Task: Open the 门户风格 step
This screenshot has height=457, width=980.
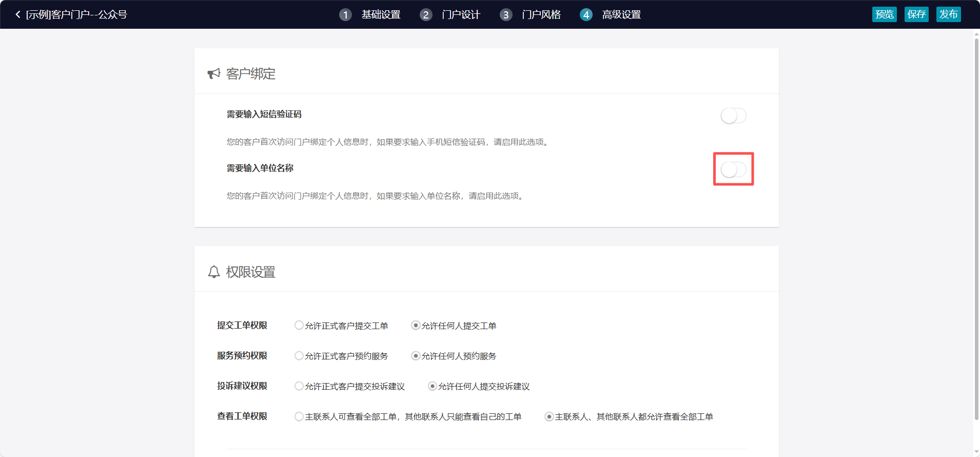Action: pos(541,15)
